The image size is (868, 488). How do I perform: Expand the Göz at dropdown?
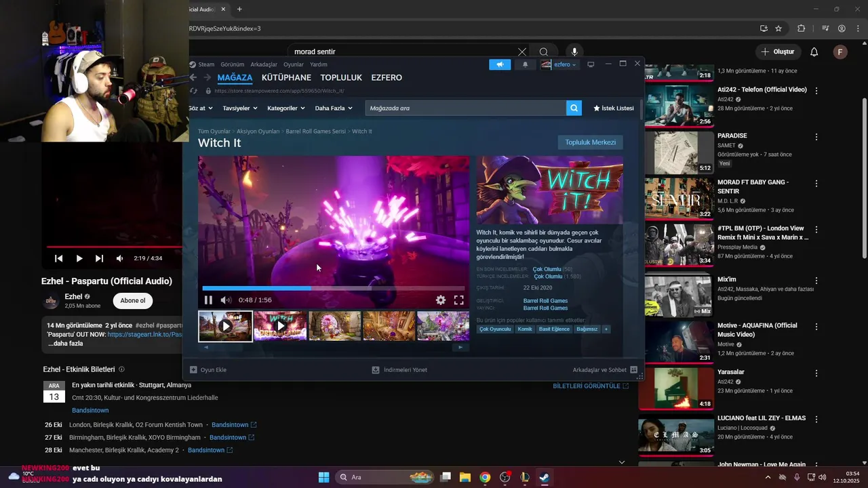(201, 108)
